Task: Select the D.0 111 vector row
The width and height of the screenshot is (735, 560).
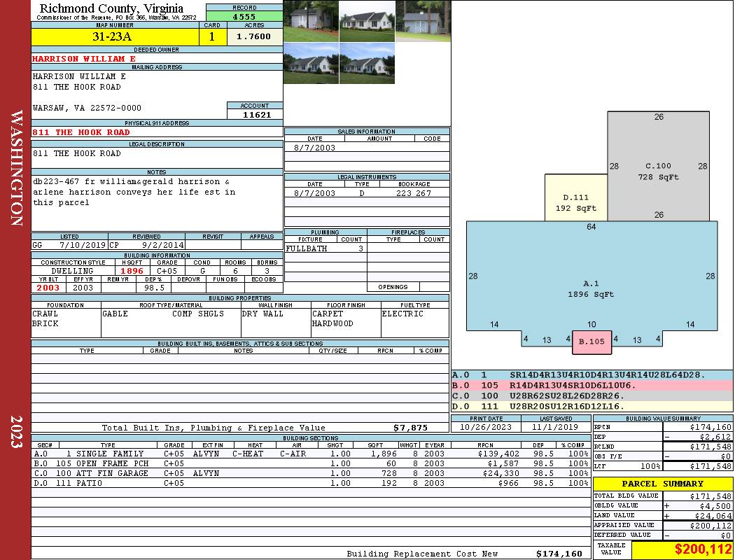Action: click(592, 406)
